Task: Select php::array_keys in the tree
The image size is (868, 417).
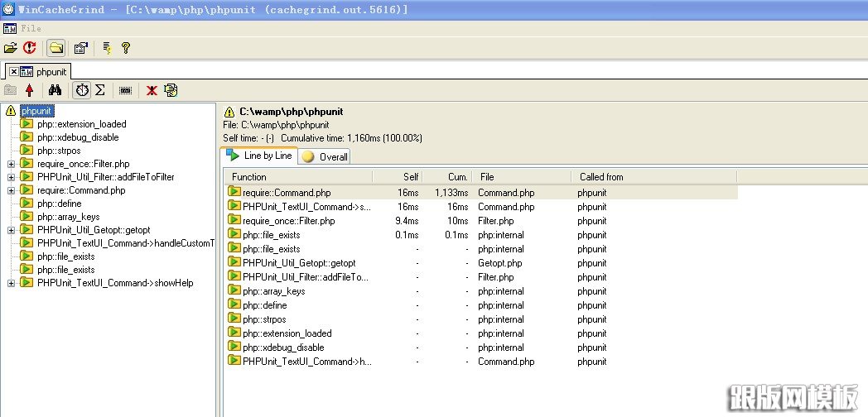Action: click(69, 217)
